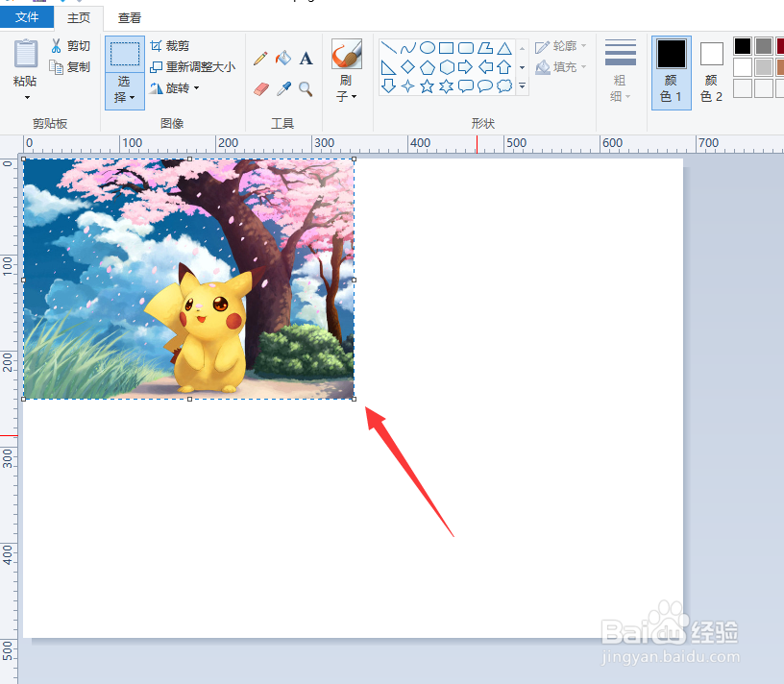Choose the Left arrow shape
This screenshot has width=784, height=684.
pyautogui.click(x=485, y=67)
